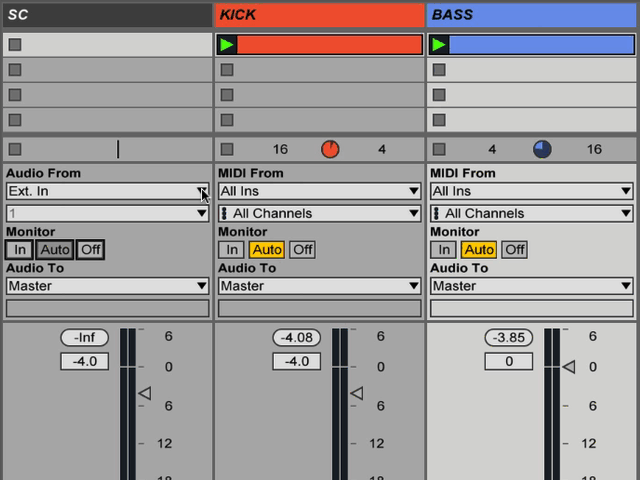Image resolution: width=640 pixels, height=480 pixels.
Task: Launch the BASS clip play button
Action: [439, 44]
